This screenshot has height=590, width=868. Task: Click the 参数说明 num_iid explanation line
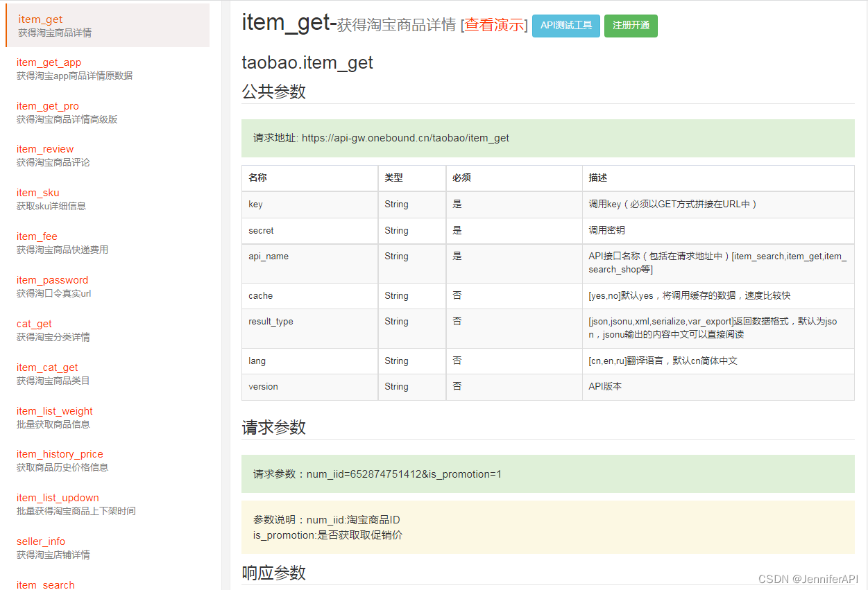326,520
